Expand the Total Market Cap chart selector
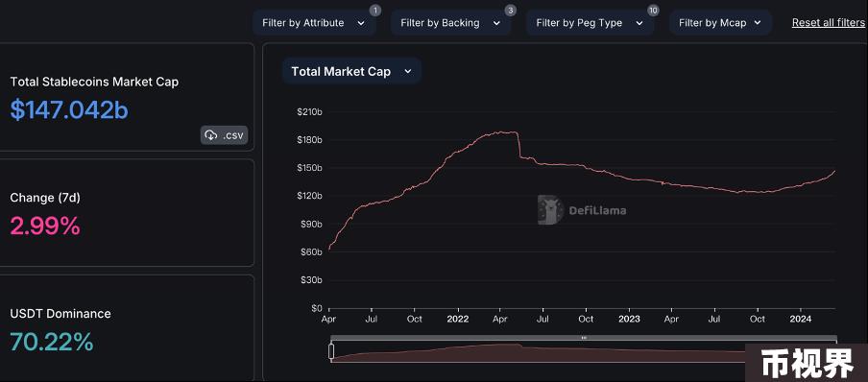Viewport: 868px width, 382px height. point(351,71)
